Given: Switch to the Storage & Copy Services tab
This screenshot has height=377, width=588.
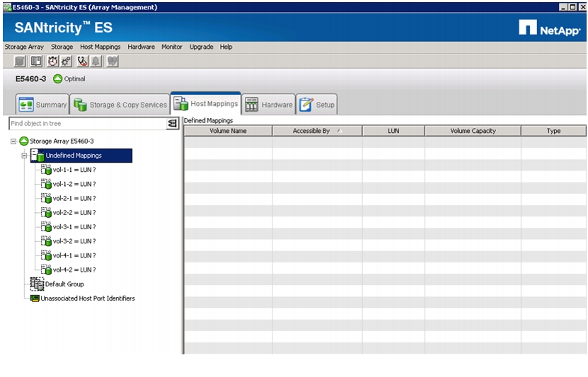Looking at the screenshot, I should pyautogui.click(x=120, y=105).
